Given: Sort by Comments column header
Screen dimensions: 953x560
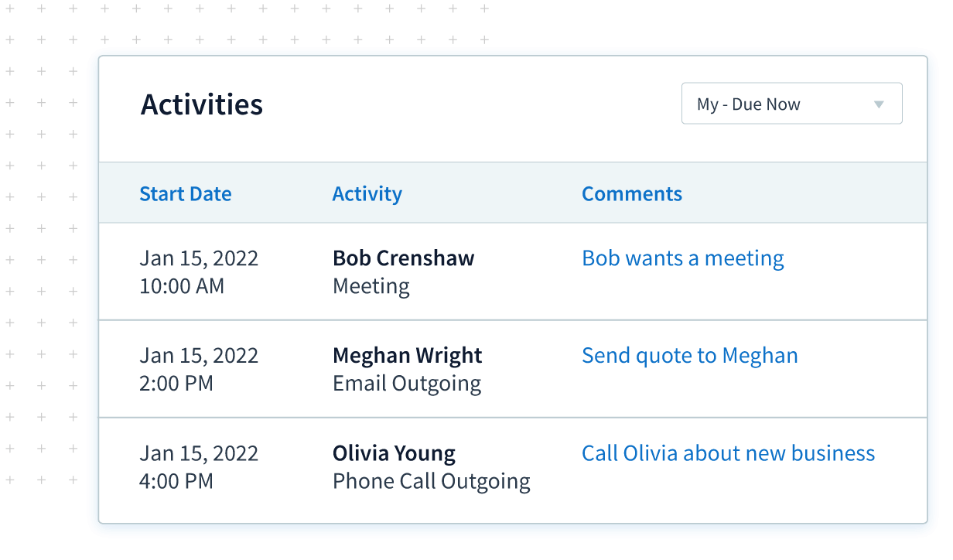Looking at the screenshot, I should [x=632, y=193].
